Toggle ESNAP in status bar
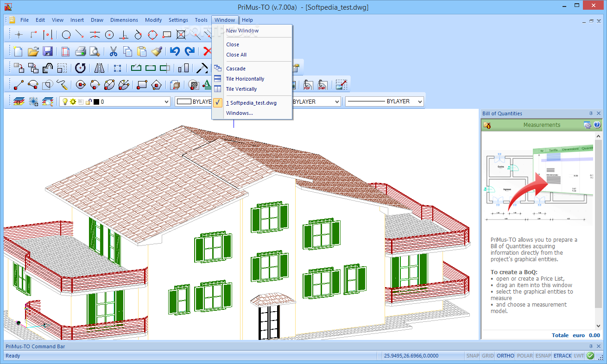The width and height of the screenshot is (607, 364). (x=544, y=356)
